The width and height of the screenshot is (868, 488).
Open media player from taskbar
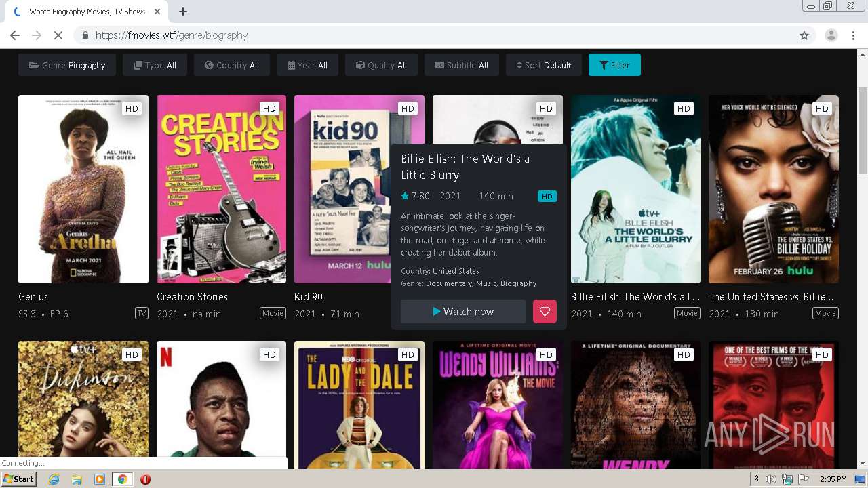click(99, 479)
